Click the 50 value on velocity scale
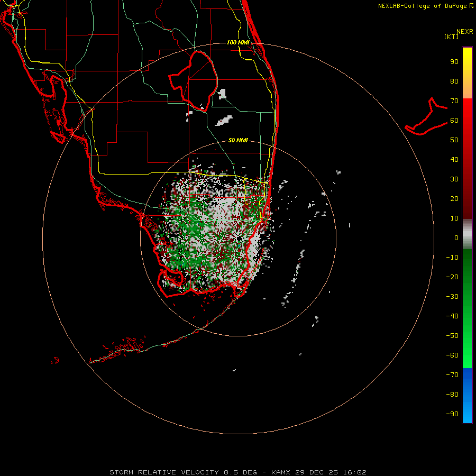 (454, 140)
